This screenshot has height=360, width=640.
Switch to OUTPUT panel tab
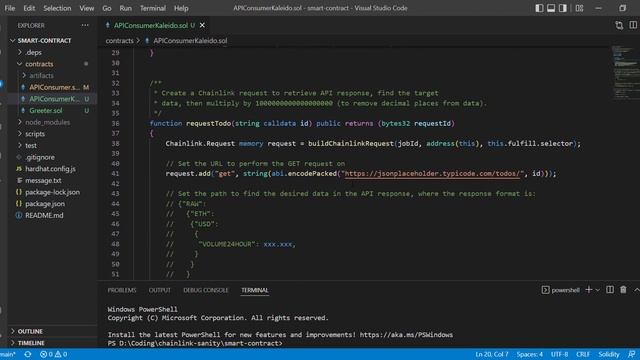pos(160,290)
